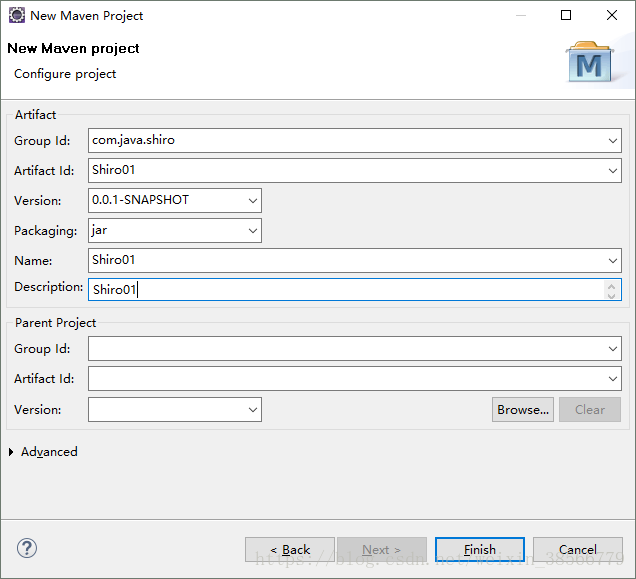636x579 pixels.
Task: Close the New Maven Project dialog
Action: click(x=612, y=15)
